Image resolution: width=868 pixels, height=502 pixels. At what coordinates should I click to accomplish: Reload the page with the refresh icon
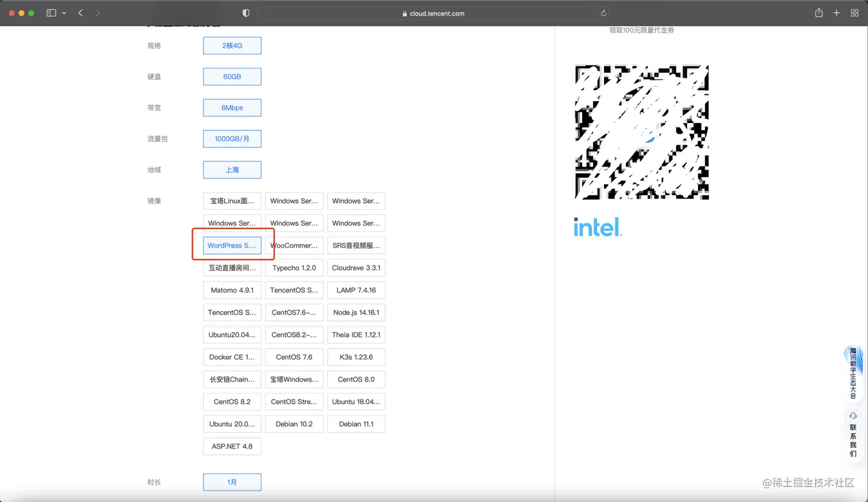[603, 13]
